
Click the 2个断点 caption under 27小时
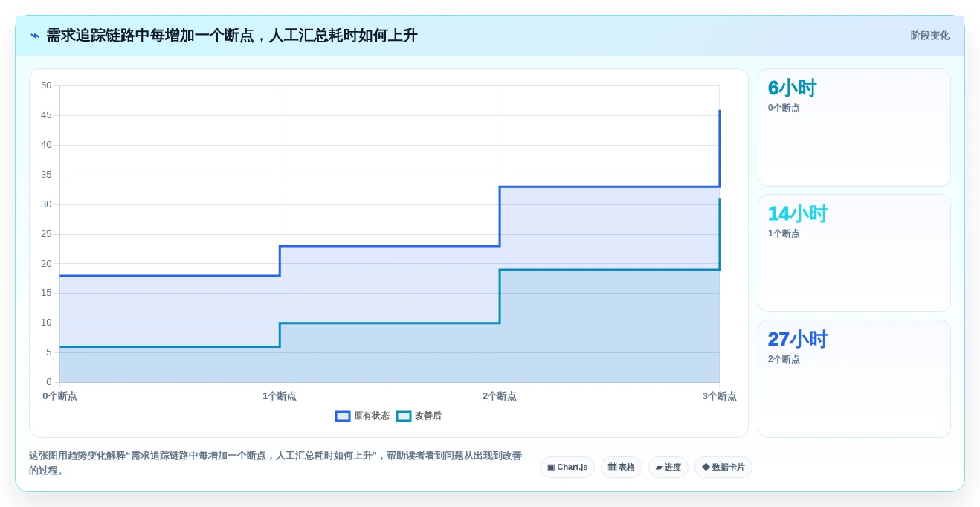[x=784, y=359]
